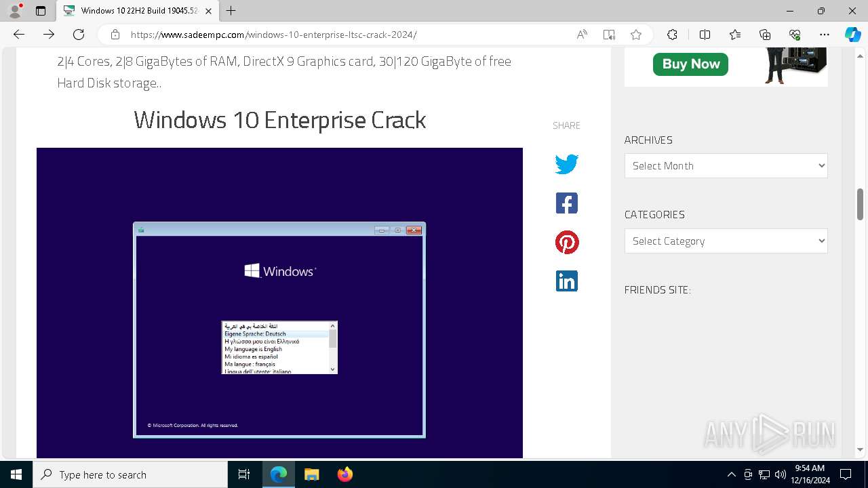Click the page vertical scrollbar thumb
Viewport: 868px width, 488px height.
860,204
